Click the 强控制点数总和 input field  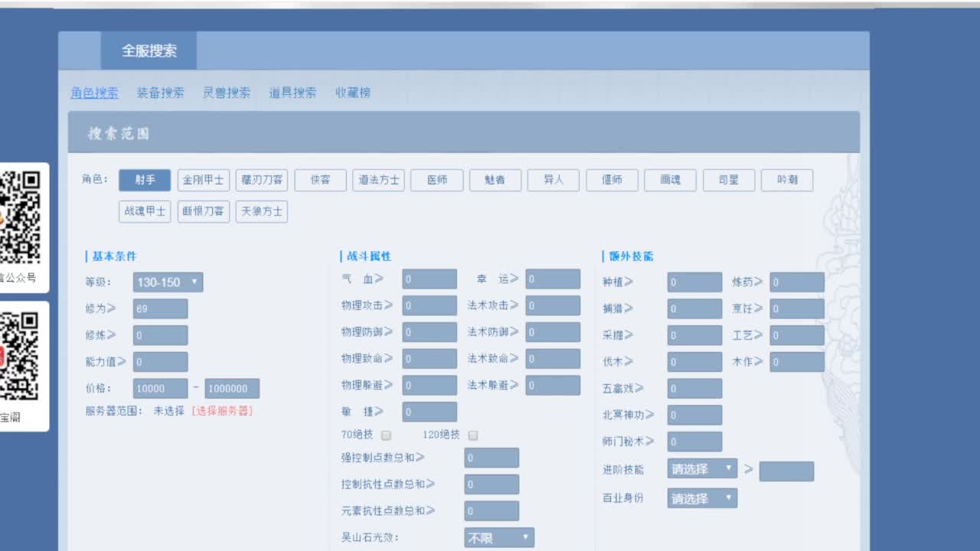pos(492,458)
